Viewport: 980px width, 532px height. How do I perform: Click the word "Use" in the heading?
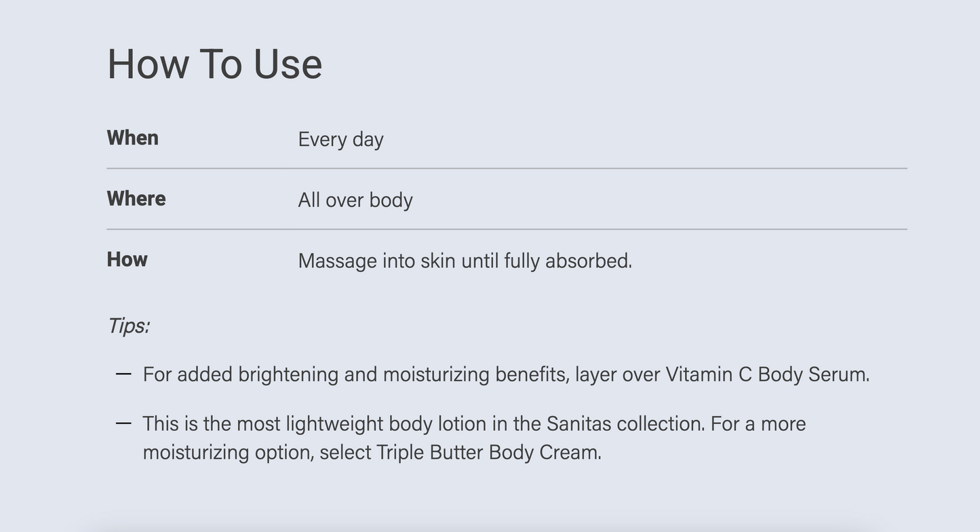click(x=288, y=64)
